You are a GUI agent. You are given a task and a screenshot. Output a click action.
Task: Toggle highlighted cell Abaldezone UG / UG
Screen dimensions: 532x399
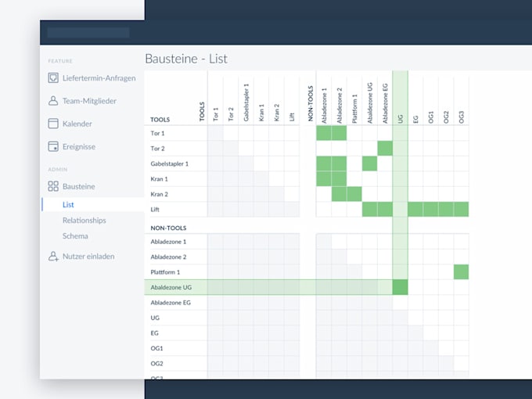pyautogui.click(x=401, y=287)
